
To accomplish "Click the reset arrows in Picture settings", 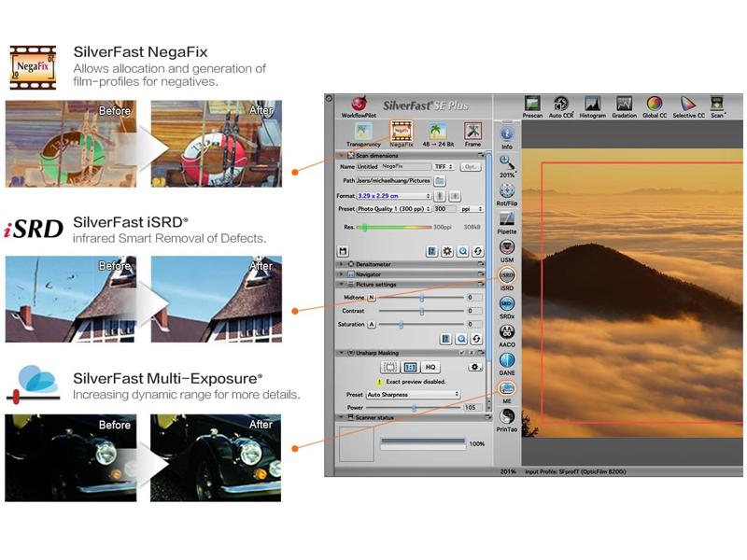I will pyautogui.click(x=476, y=339).
